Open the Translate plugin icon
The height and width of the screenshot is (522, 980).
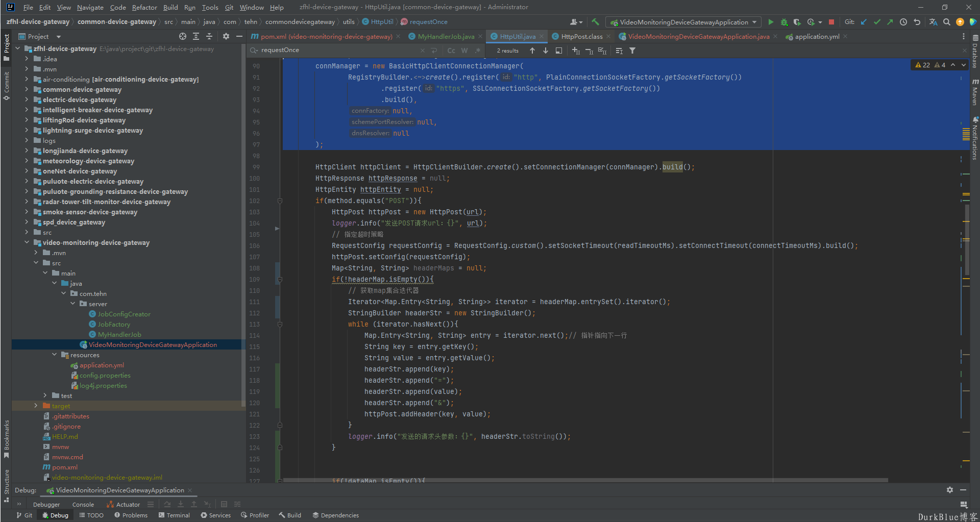(933, 22)
